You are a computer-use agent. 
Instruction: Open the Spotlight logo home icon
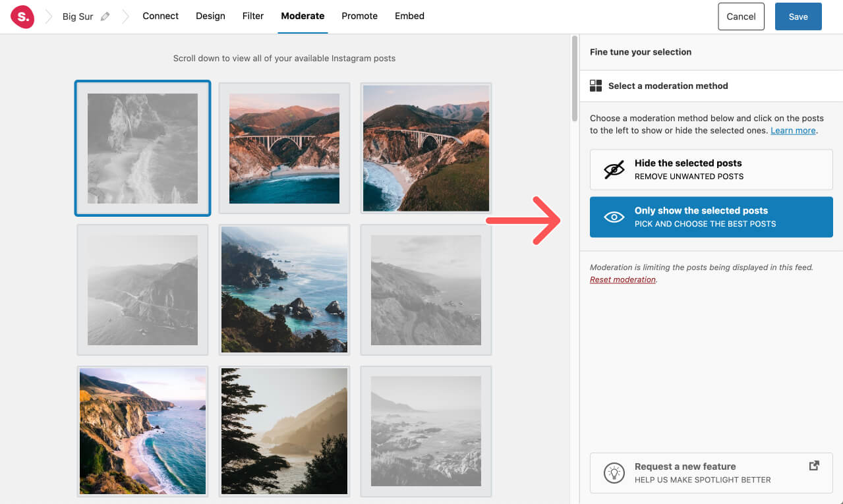(22, 17)
